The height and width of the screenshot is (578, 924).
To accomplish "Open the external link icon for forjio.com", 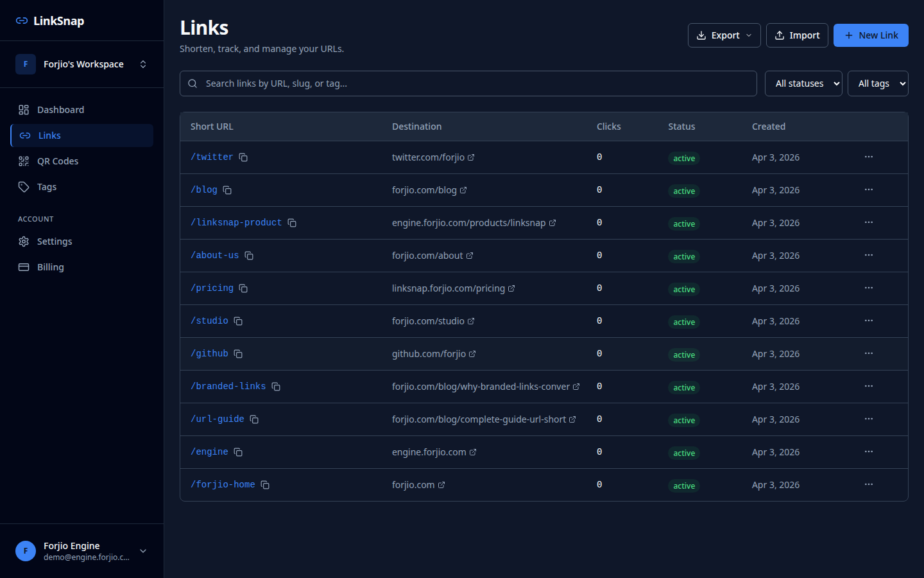I will coord(442,484).
